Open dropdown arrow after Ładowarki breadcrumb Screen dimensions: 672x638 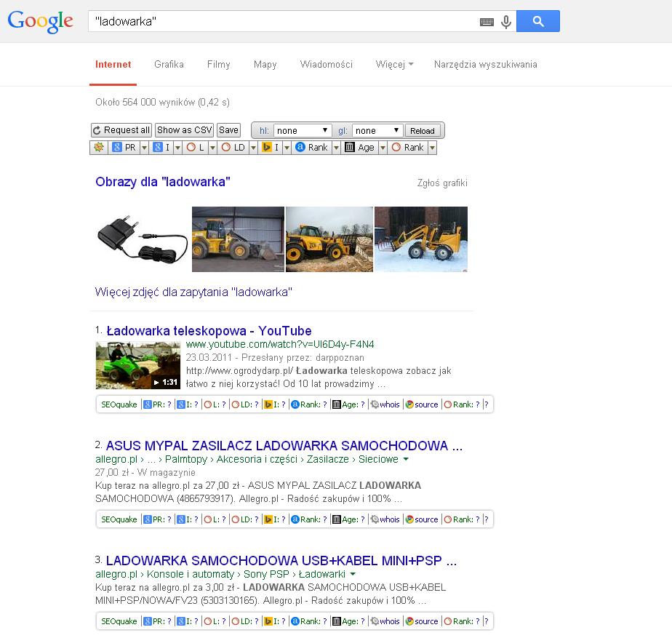pyautogui.click(x=353, y=574)
